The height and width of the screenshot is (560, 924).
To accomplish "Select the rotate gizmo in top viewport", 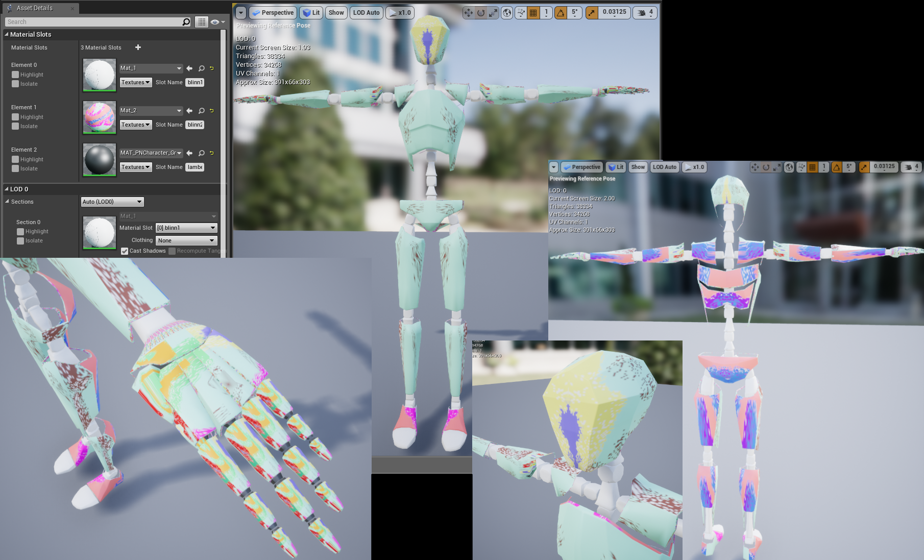I will point(480,13).
